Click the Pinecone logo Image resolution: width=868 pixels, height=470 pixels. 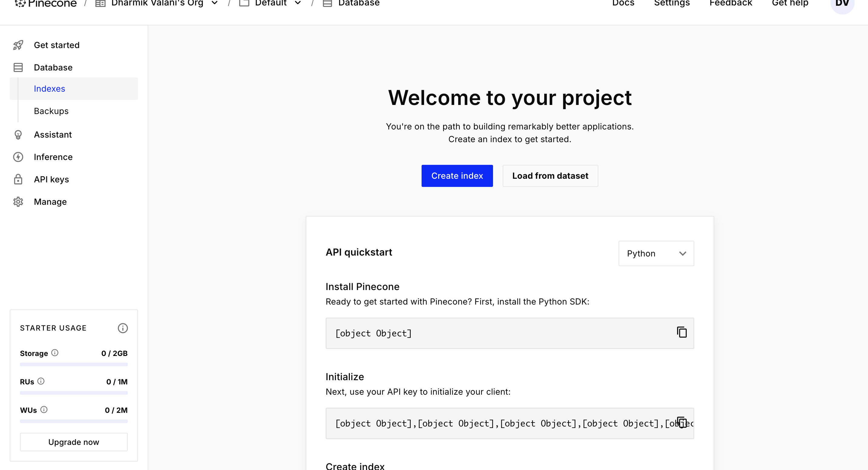point(46,4)
